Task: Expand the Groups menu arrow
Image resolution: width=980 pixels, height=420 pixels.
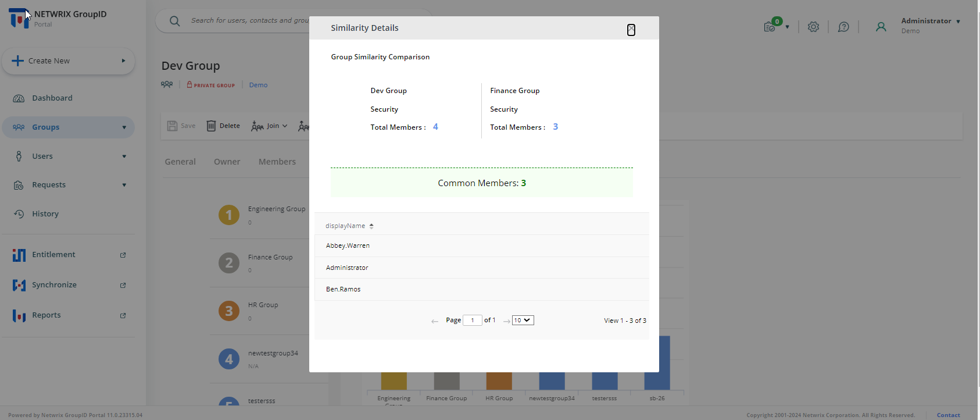Action: (x=124, y=127)
